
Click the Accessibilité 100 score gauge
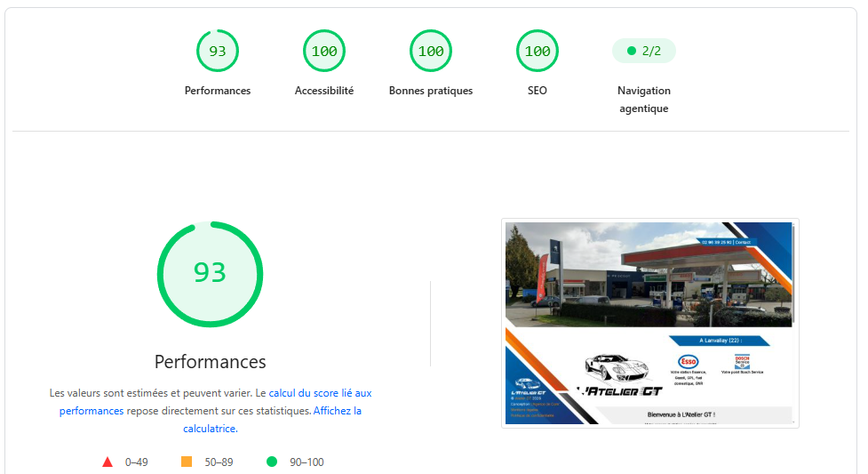click(324, 51)
